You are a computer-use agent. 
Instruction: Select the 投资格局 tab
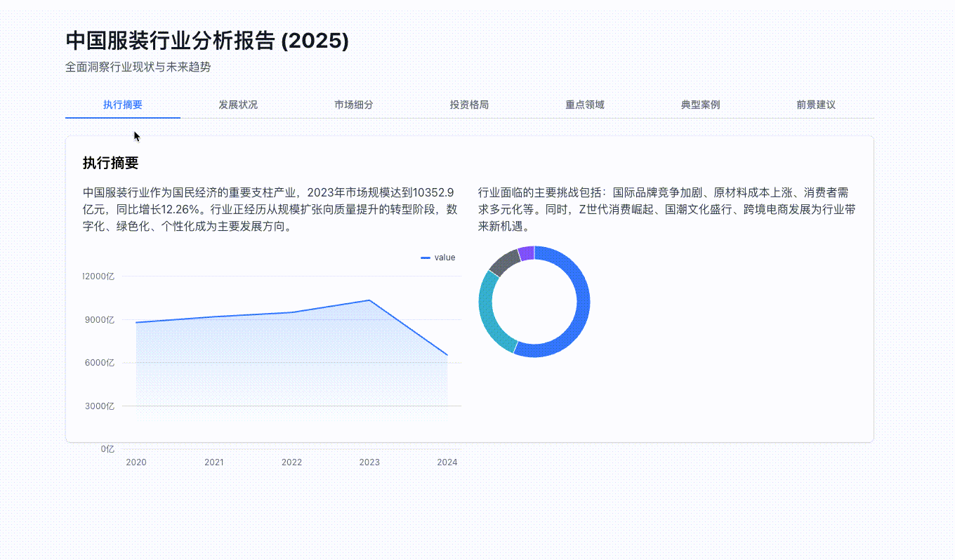[469, 105]
